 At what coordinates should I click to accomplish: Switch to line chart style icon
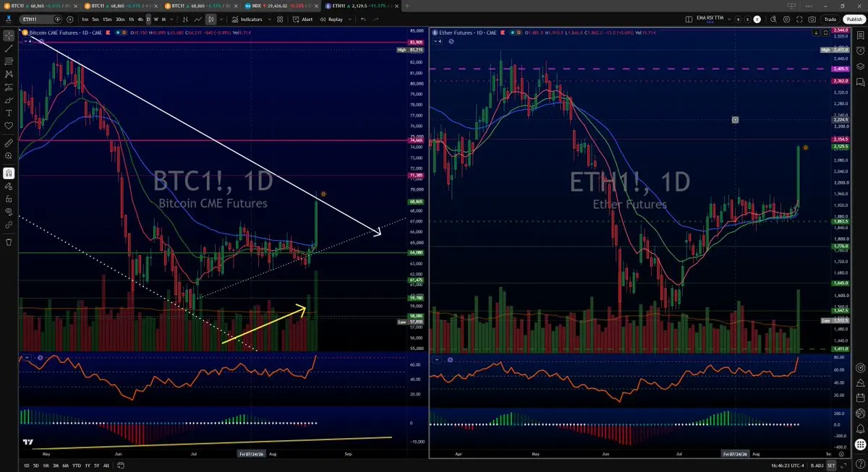(197, 19)
